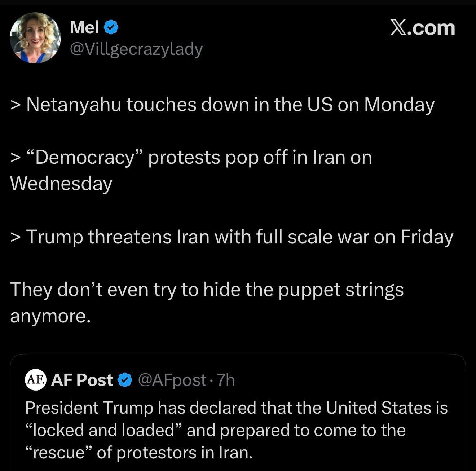Click the "Democracy" protests text line
The image size is (476, 471).
[x=191, y=157]
